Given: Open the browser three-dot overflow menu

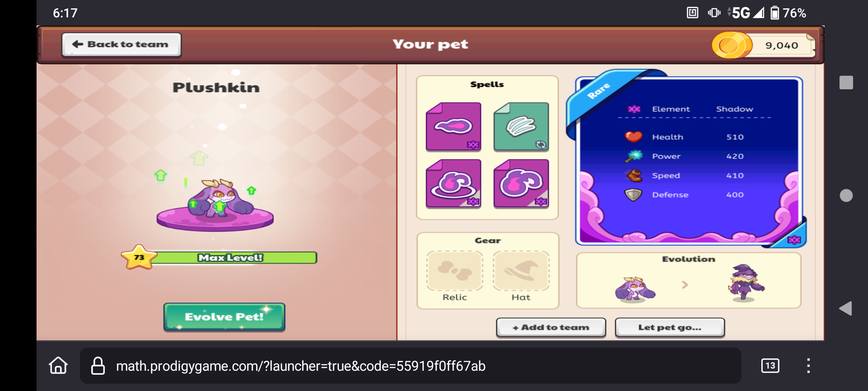Looking at the screenshot, I should (808, 366).
